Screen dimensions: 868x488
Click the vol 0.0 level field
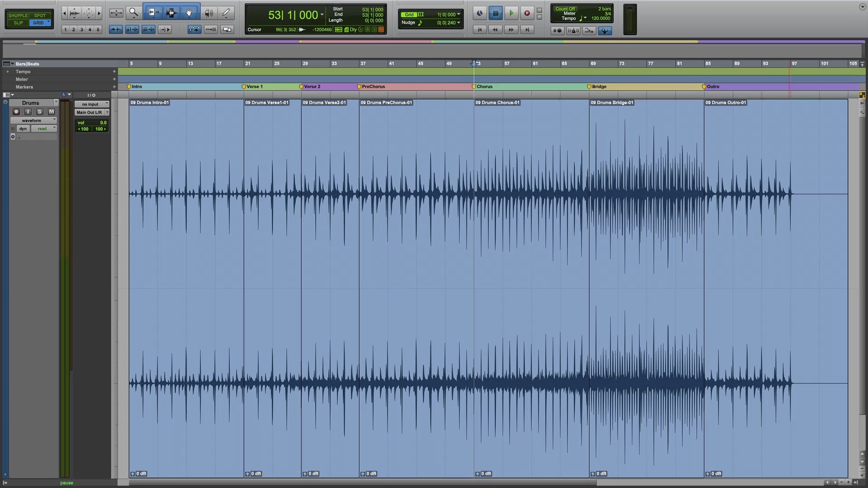[x=92, y=122]
